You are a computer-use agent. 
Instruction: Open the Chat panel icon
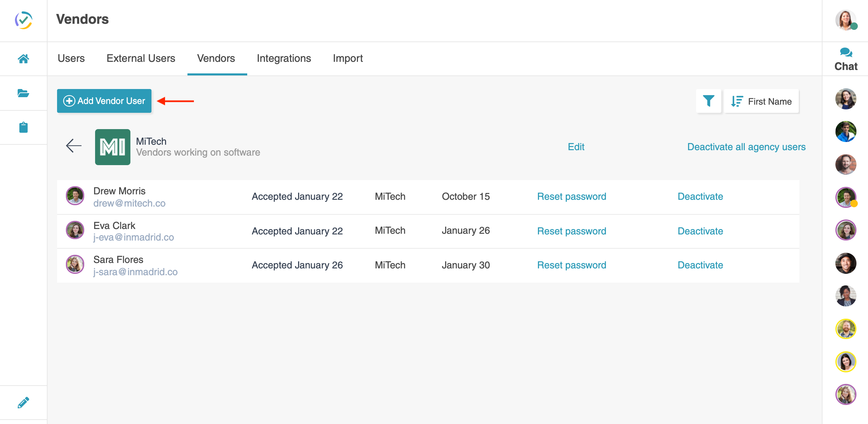(x=846, y=53)
